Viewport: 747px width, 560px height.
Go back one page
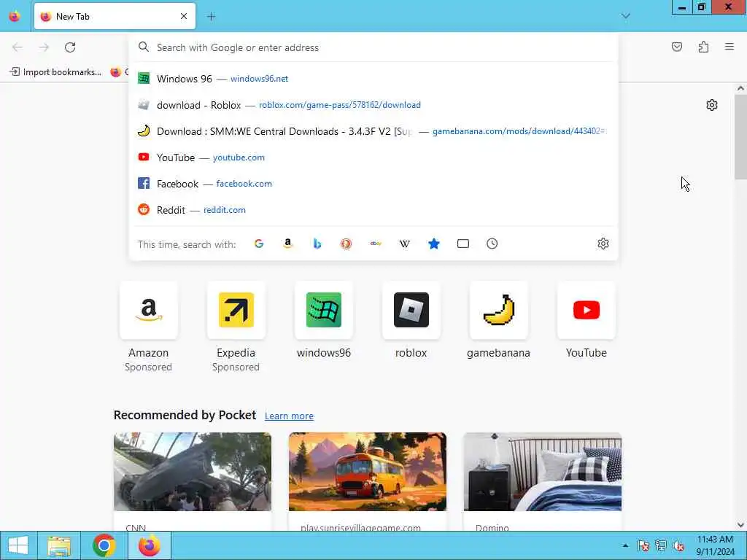18,47
